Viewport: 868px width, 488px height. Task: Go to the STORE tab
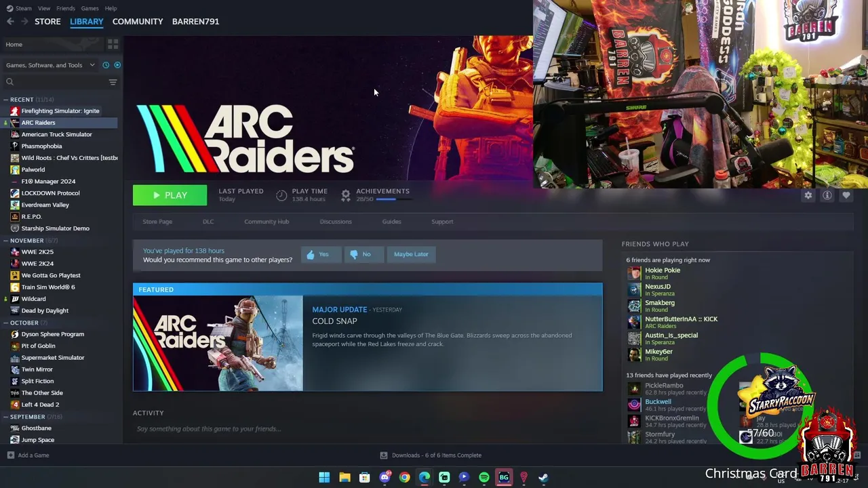47,22
